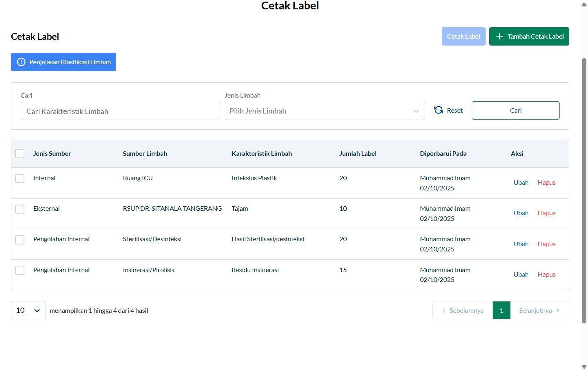This screenshot has width=588, height=371.
Task: Click the Reset refresh icon
Action: click(438, 110)
